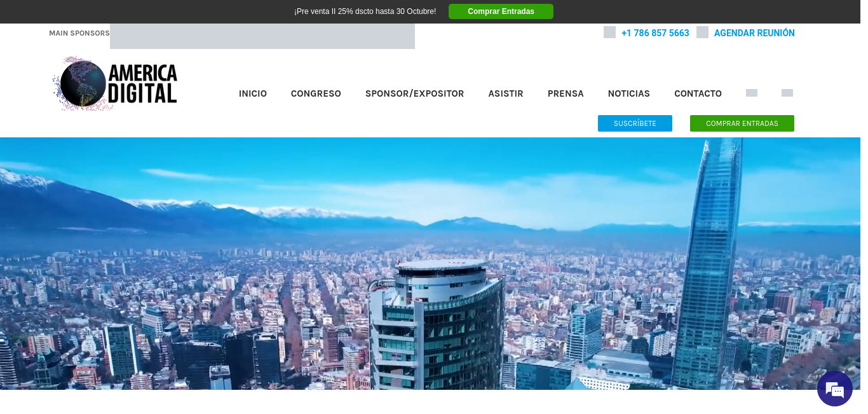
Task: Click the green COMPRAR ENTRADAS header button
Action: click(x=742, y=123)
